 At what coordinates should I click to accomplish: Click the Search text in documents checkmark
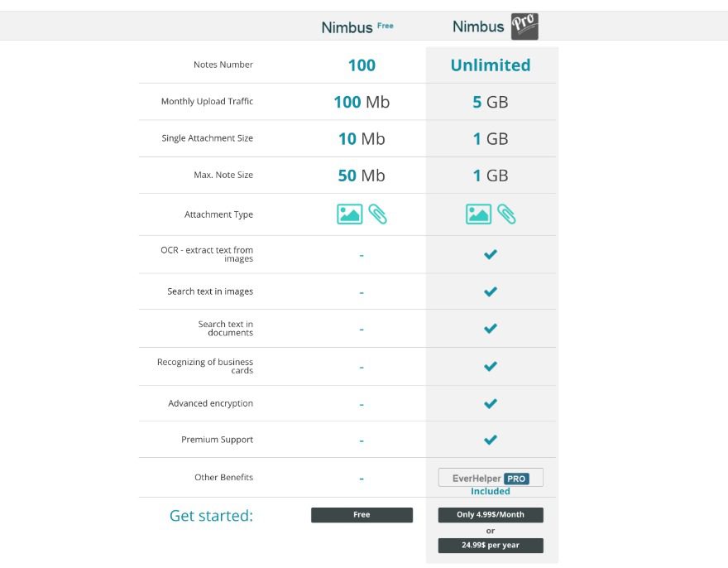(491, 329)
